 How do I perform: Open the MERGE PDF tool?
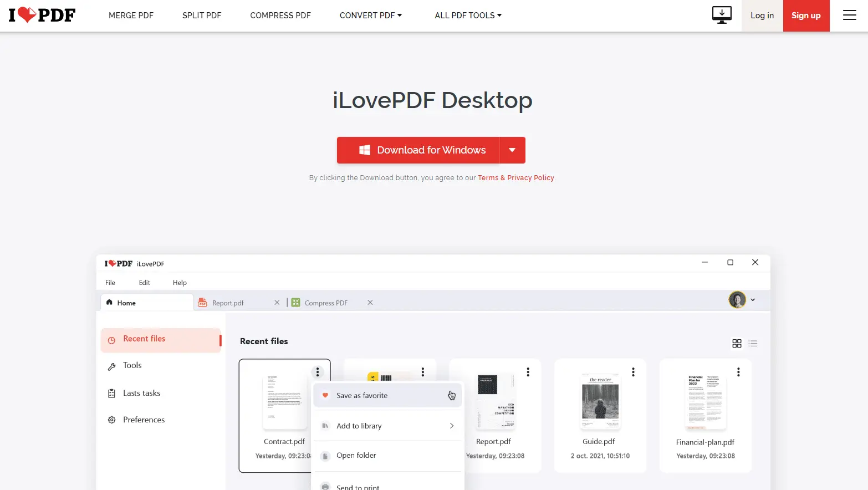click(x=131, y=16)
